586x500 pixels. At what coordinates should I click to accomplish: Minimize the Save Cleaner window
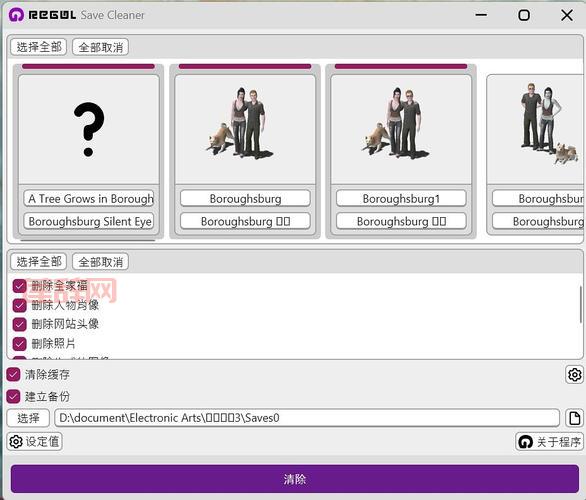(481, 15)
